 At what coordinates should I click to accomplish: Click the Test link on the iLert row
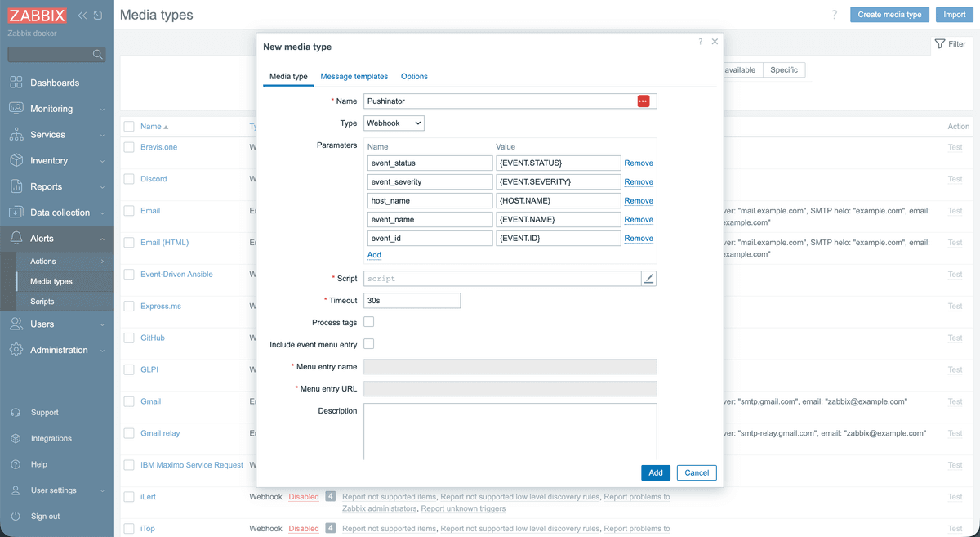[x=955, y=497]
